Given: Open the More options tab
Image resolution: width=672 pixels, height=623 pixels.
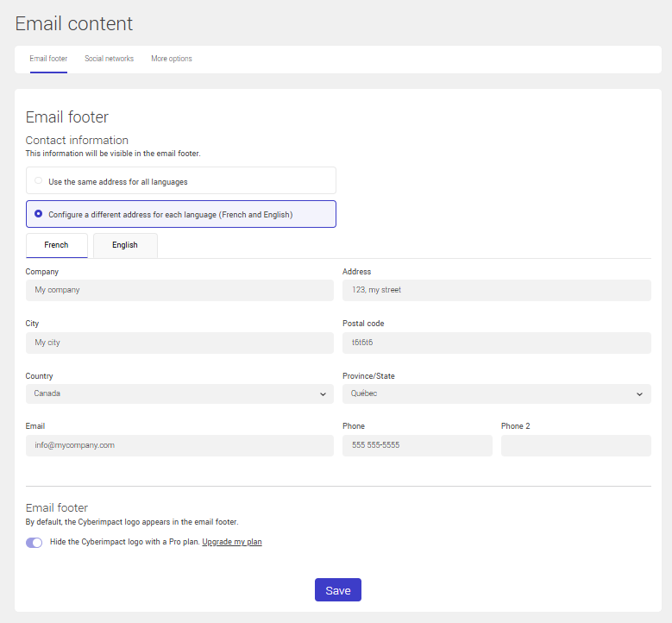Looking at the screenshot, I should point(172,59).
